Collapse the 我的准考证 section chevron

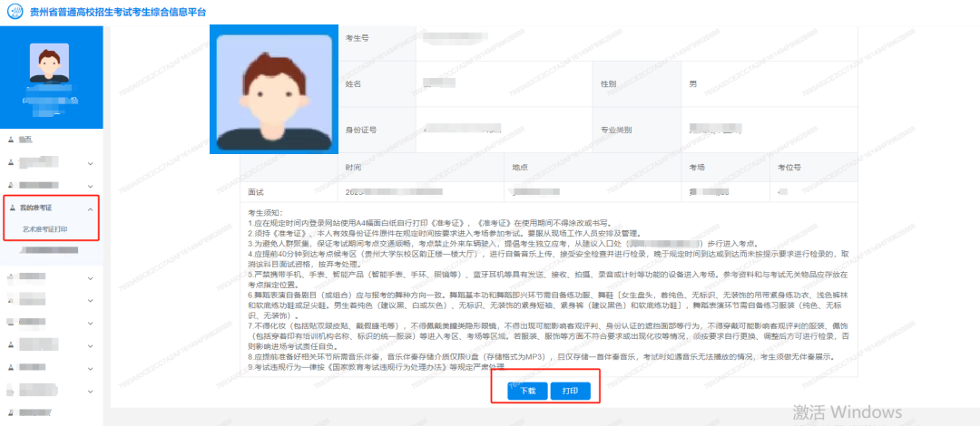click(90, 208)
